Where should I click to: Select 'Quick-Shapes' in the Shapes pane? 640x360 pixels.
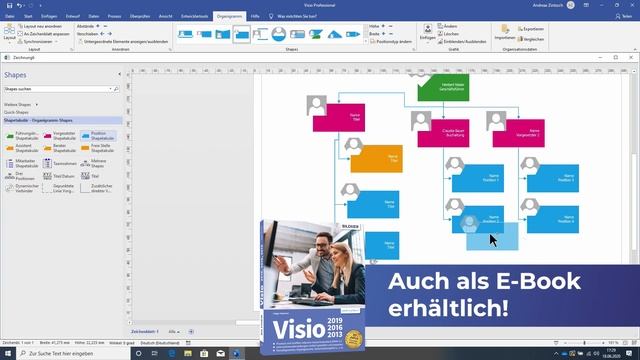(x=16, y=112)
